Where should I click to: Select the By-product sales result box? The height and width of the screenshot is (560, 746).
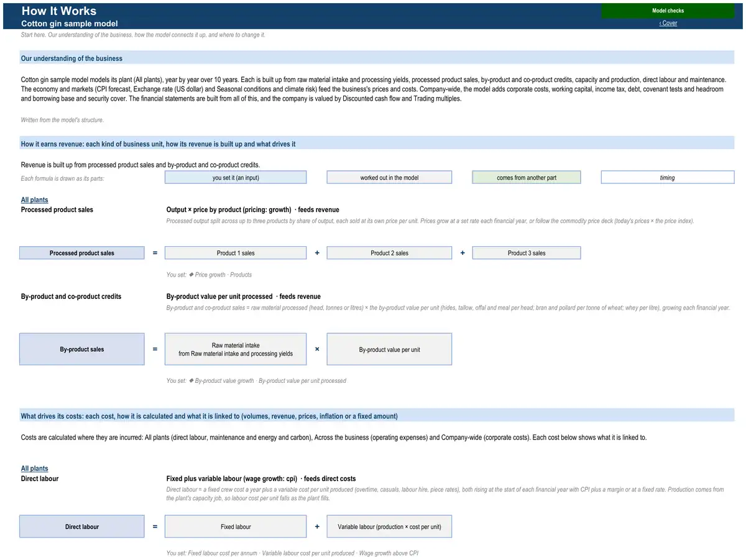[82, 349]
